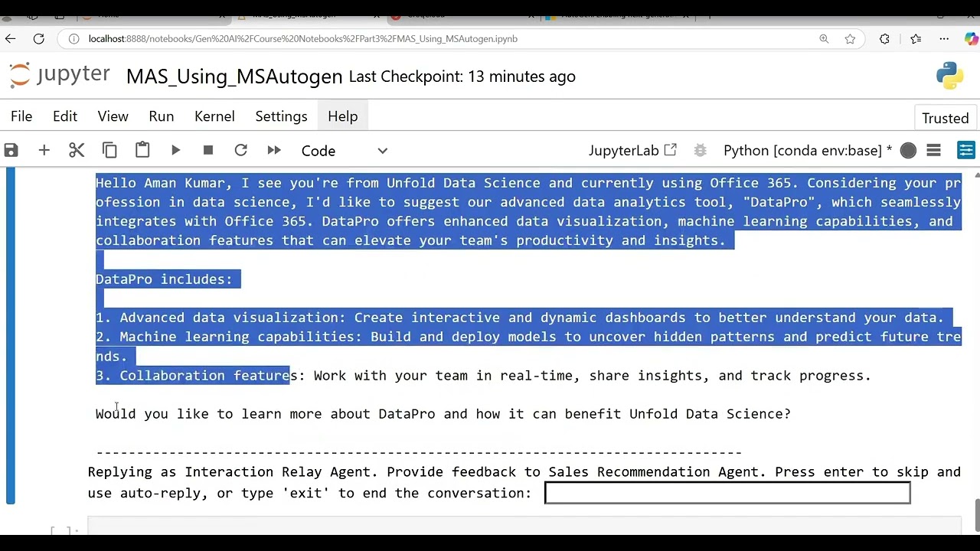The image size is (980, 551).
Task: Open the View menu
Action: coord(113,116)
